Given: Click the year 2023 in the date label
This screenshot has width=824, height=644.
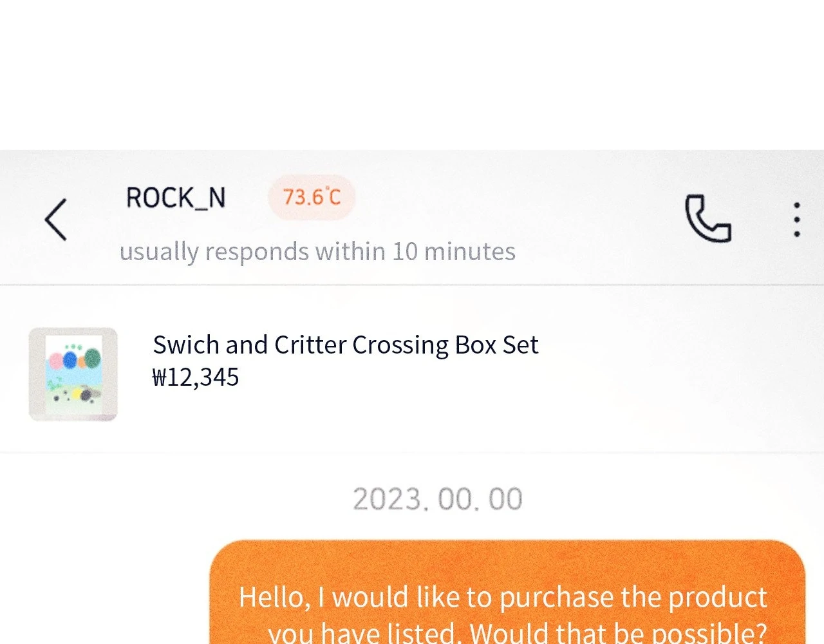Looking at the screenshot, I should 387,499.
